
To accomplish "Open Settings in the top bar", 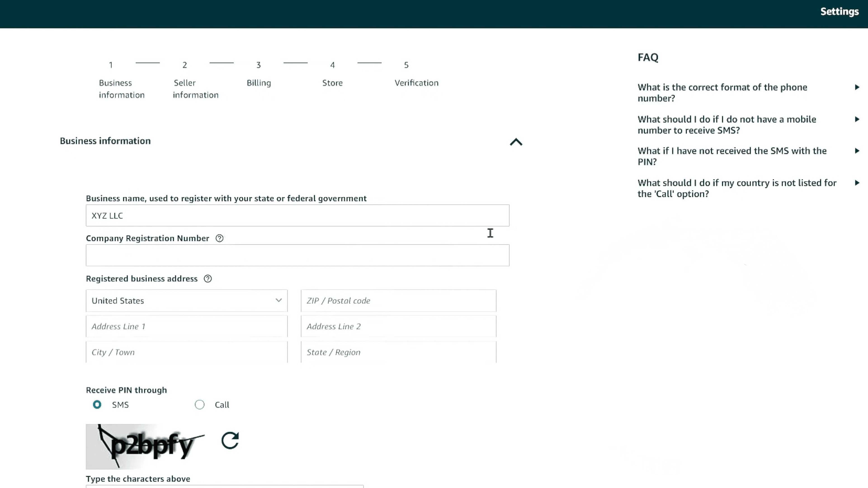I will (x=839, y=12).
